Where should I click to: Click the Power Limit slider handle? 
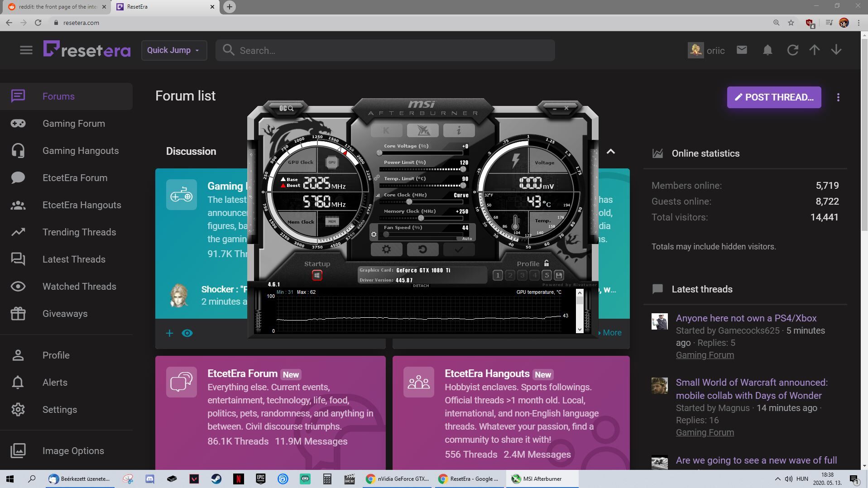463,169
